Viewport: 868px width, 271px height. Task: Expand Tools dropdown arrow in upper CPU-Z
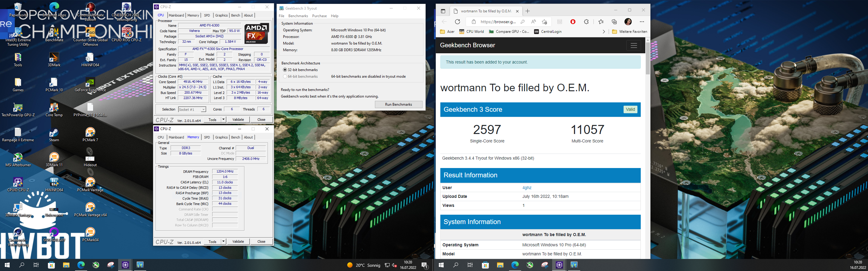(x=223, y=120)
